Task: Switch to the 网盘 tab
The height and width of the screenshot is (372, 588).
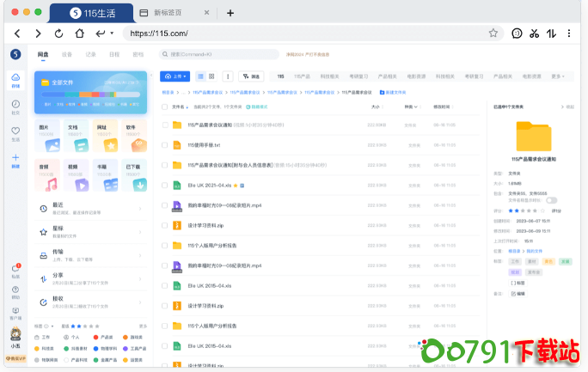Action: (x=43, y=55)
